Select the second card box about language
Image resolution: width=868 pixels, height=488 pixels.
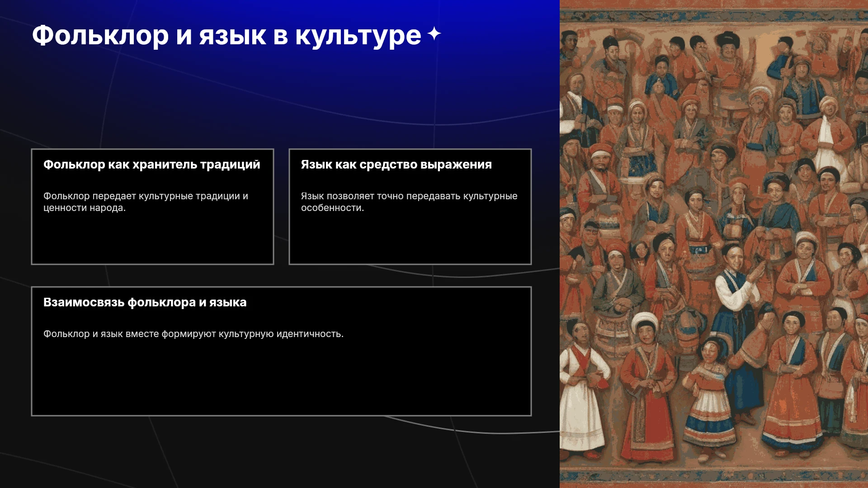coord(410,206)
